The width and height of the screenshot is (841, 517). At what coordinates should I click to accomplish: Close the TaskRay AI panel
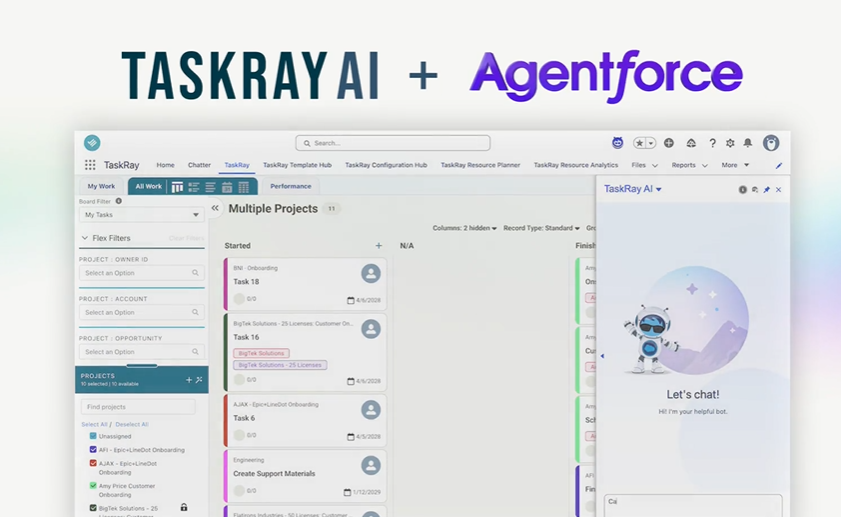[778, 189]
